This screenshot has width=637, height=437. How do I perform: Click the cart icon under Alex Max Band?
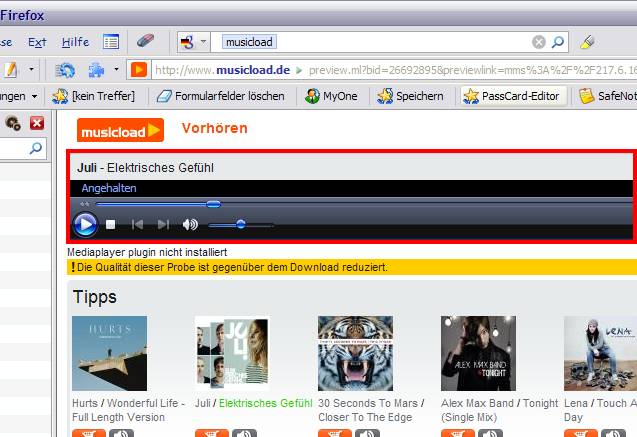pos(458,433)
